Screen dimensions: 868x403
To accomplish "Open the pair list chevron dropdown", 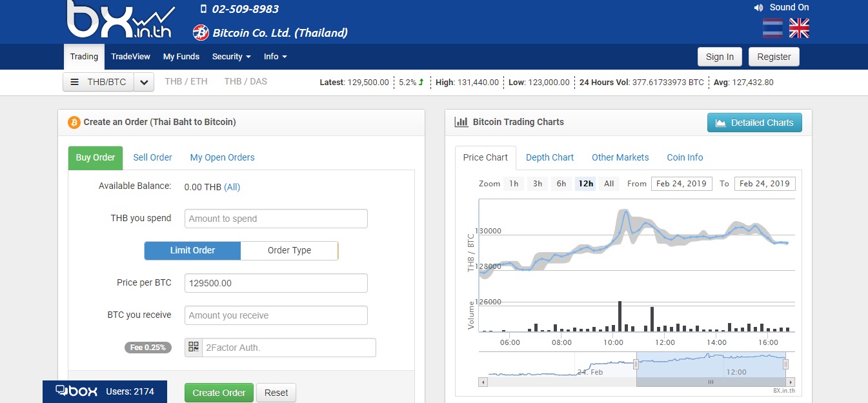I will (145, 82).
